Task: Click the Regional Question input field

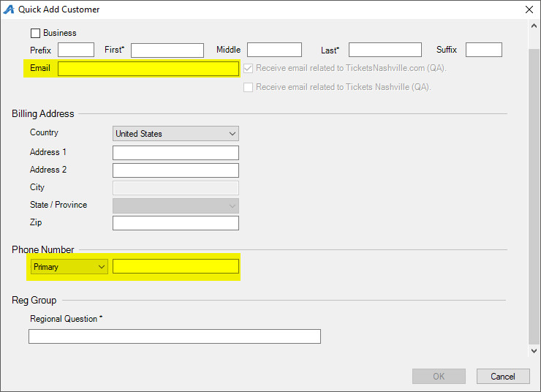Action: tap(175, 336)
